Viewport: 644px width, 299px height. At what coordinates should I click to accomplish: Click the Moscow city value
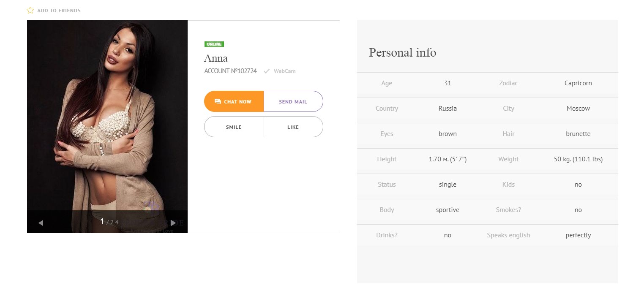point(578,109)
